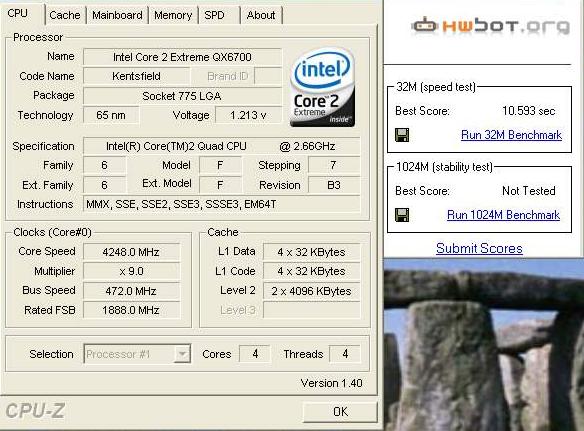Image resolution: width=584 pixels, height=431 pixels.
Task: Select the Socket 775 LGA package field
Action: click(x=182, y=96)
